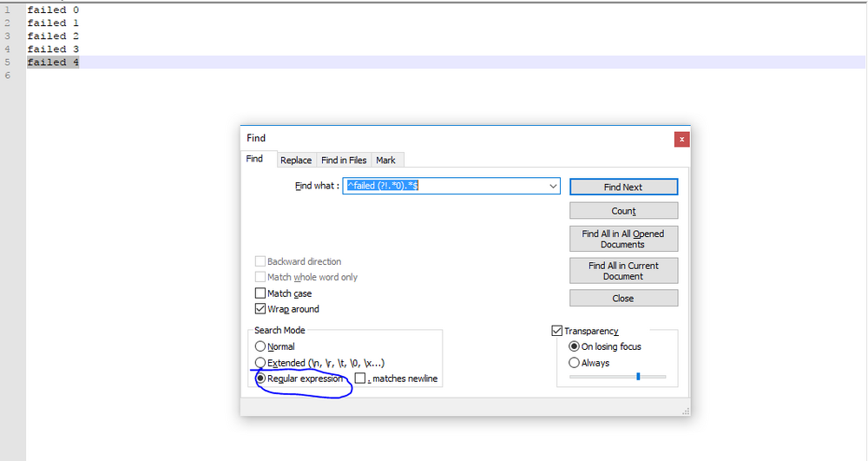Check the '. matches newline' option
The height and width of the screenshot is (461, 868).
pyautogui.click(x=360, y=379)
